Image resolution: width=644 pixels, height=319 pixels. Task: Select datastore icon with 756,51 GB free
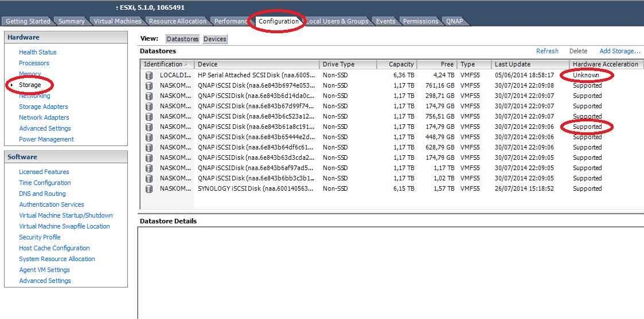pyautogui.click(x=149, y=116)
